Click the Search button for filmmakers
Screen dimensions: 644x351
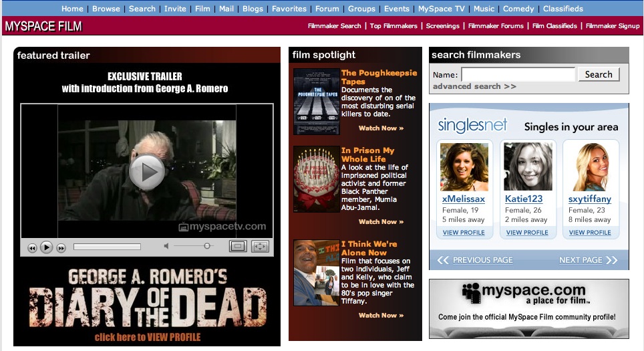tap(599, 74)
